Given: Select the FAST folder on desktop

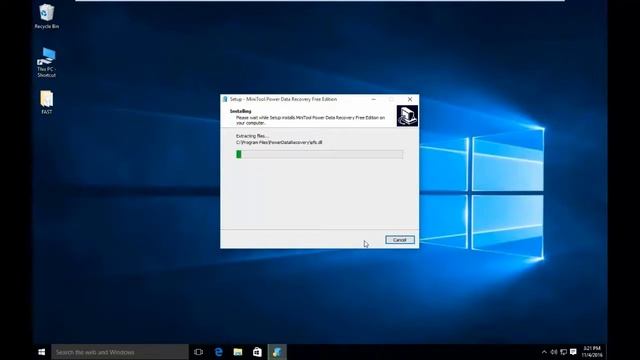Looking at the screenshot, I should [47, 102].
